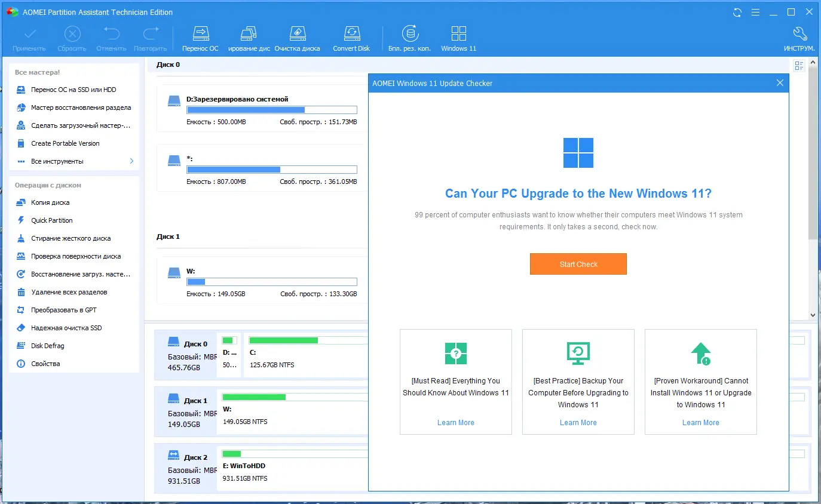Click the scroll-down arrow of partition list
This screenshot has height=504, width=821.
[x=813, y=315]
